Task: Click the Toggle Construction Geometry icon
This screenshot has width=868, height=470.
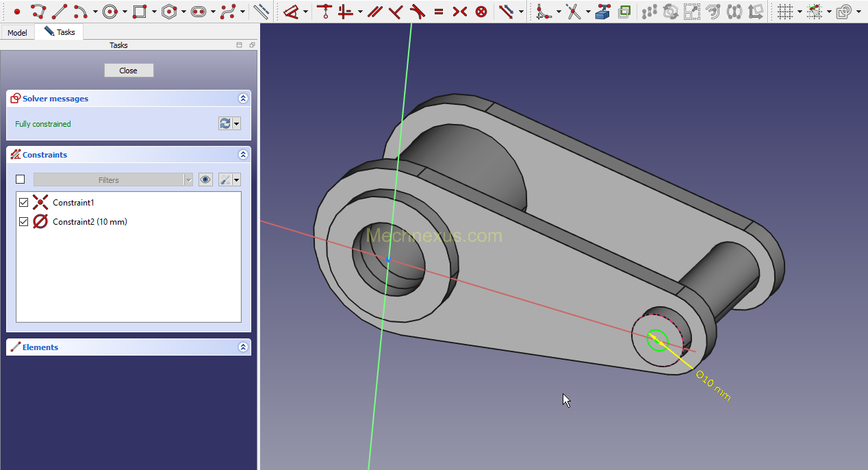Action: (261, 12)
